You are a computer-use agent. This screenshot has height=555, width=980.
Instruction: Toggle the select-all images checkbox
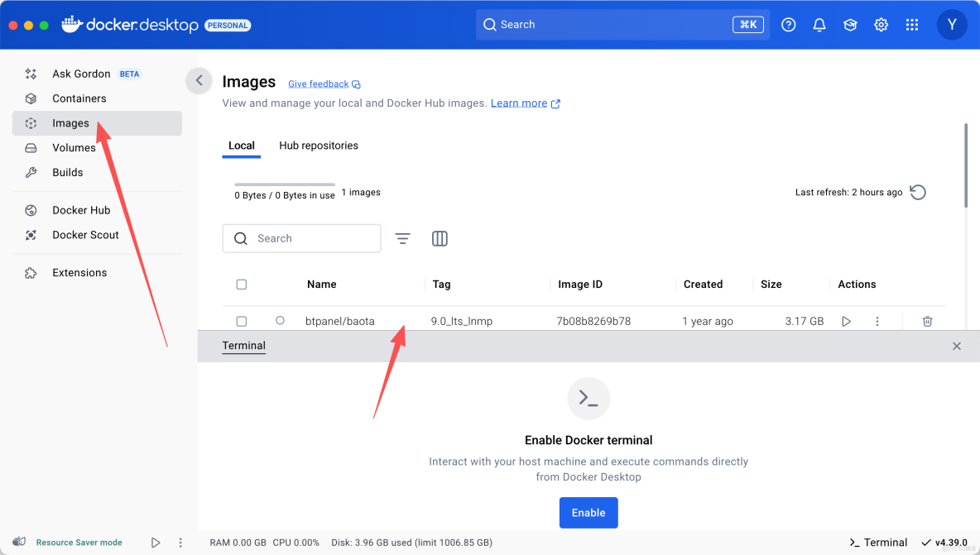(x=241, y=284)
